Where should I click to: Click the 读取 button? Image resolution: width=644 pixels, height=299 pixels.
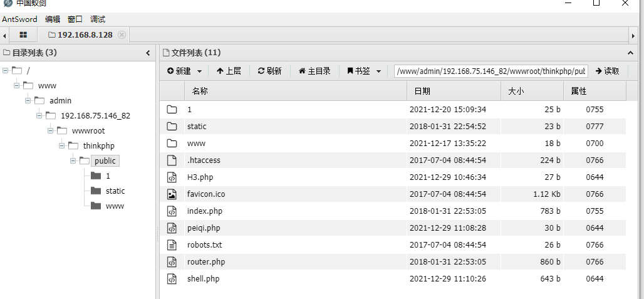tap(608, 71)
